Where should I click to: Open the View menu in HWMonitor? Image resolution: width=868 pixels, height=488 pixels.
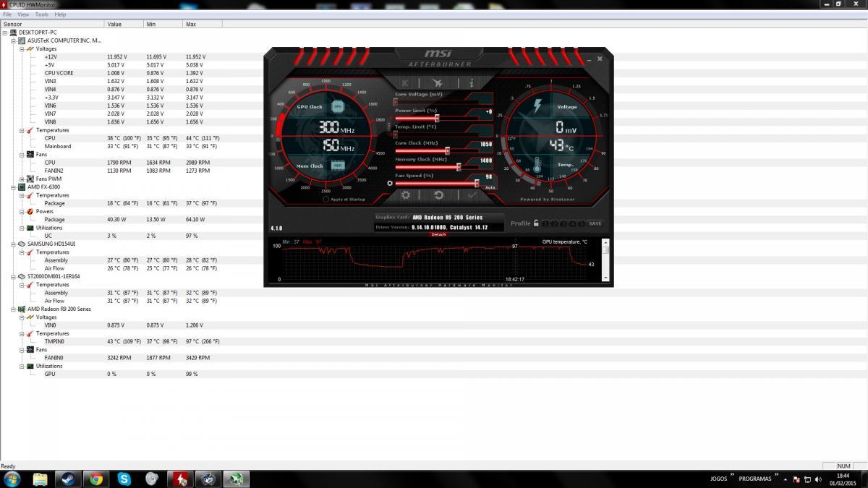click(23, 14)
